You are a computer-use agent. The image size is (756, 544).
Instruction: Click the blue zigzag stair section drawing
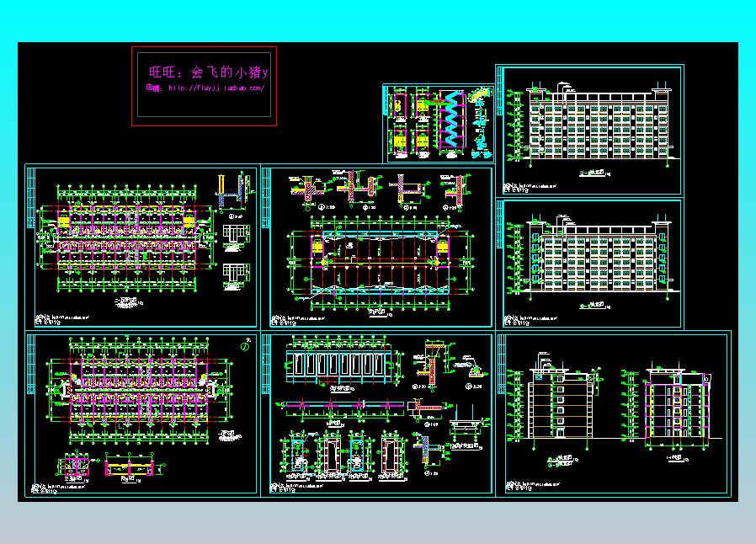point(450,120)
